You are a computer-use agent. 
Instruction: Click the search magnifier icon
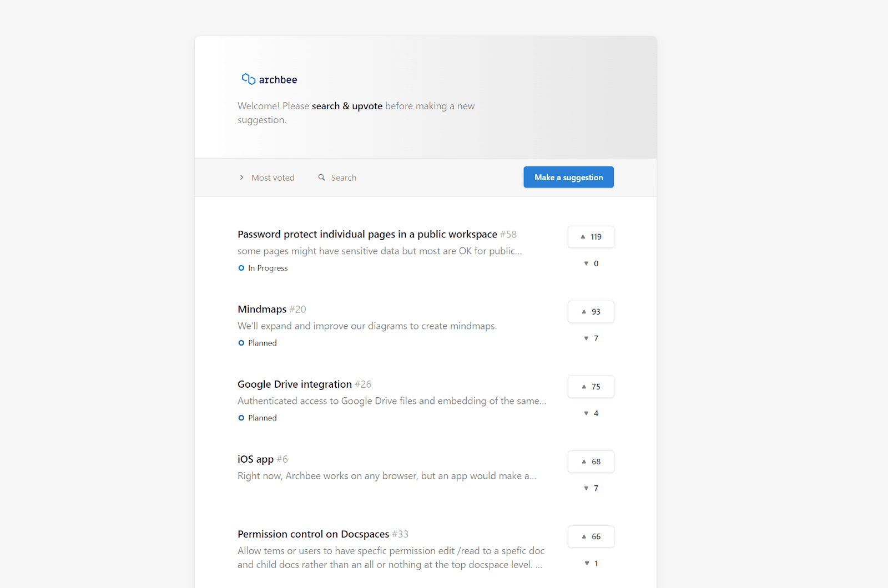tap(321, 178)
